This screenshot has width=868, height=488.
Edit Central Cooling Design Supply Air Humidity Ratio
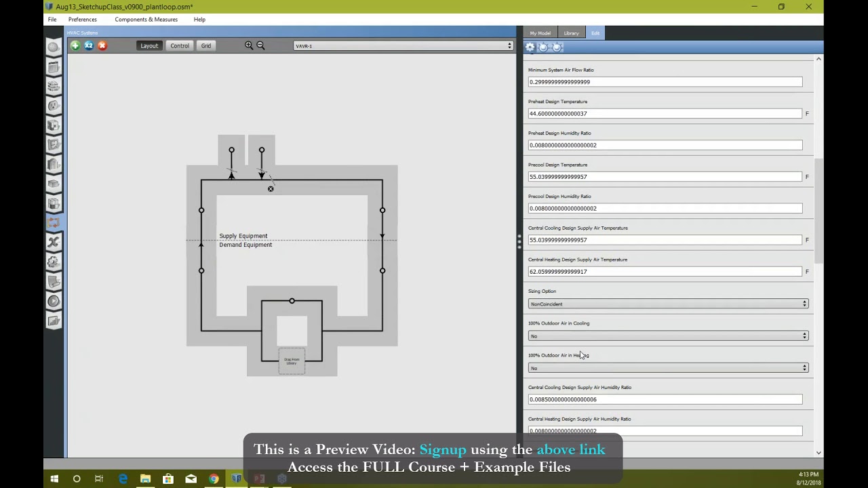pos(665,399)
